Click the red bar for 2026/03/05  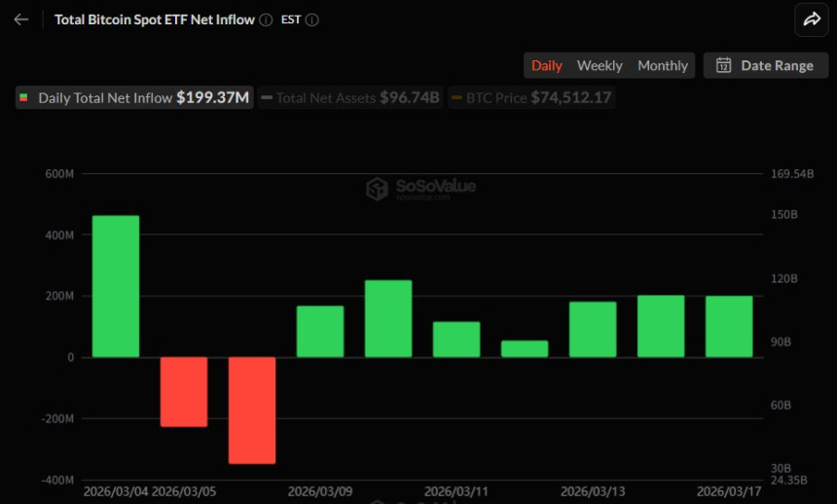point(184,391)
